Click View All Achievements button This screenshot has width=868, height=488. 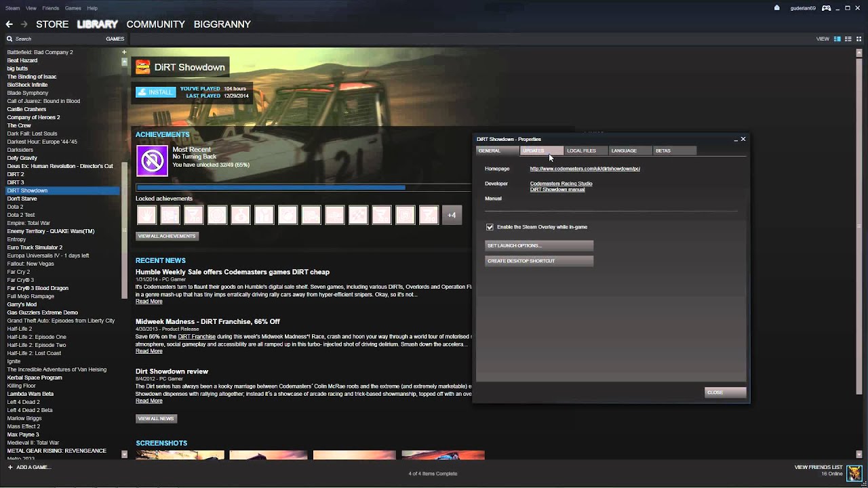167,236
